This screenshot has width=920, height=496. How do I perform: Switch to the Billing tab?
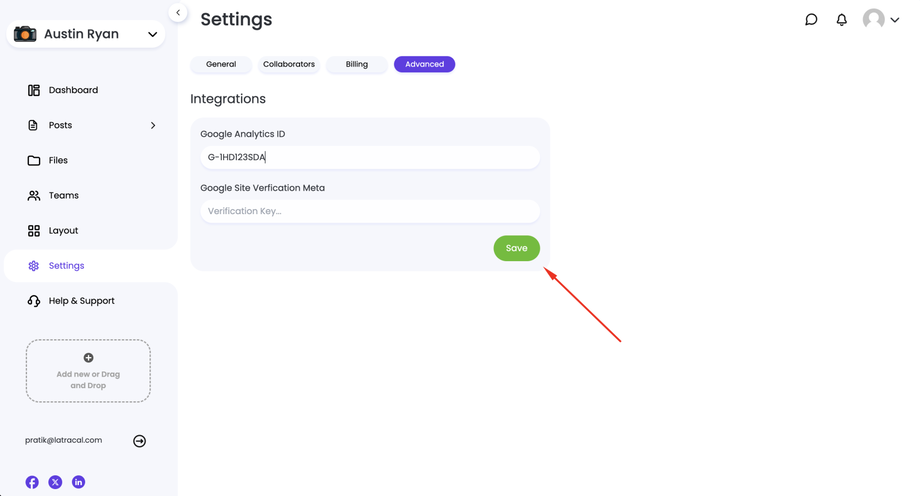coord(357,65)
